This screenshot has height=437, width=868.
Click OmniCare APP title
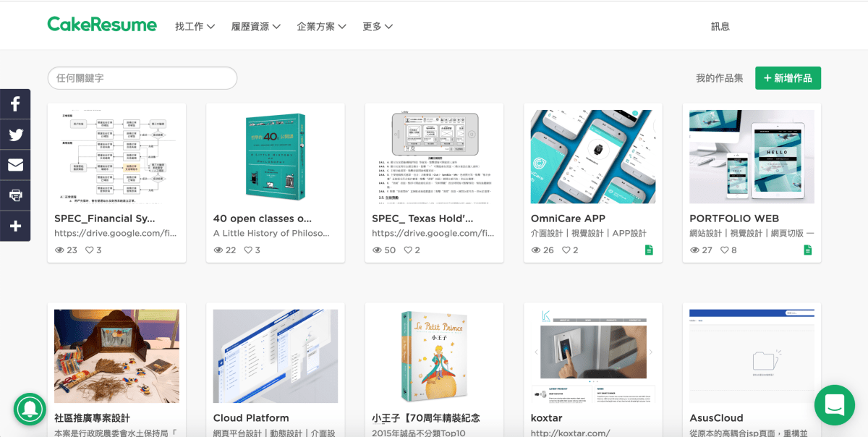(x=568, y=218)
